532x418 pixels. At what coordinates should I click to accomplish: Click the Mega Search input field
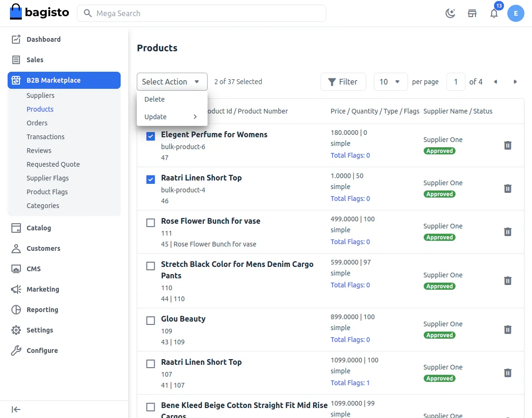tap(201, 13)
